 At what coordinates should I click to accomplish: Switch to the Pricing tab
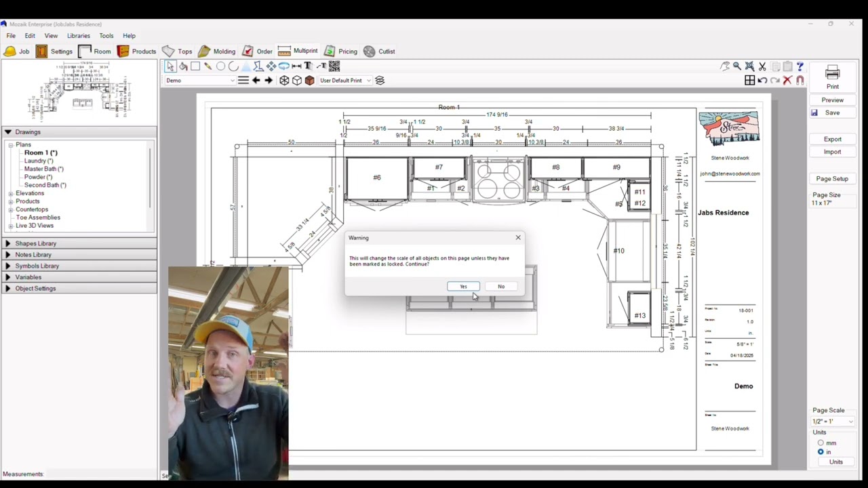[x=340, y=52]
